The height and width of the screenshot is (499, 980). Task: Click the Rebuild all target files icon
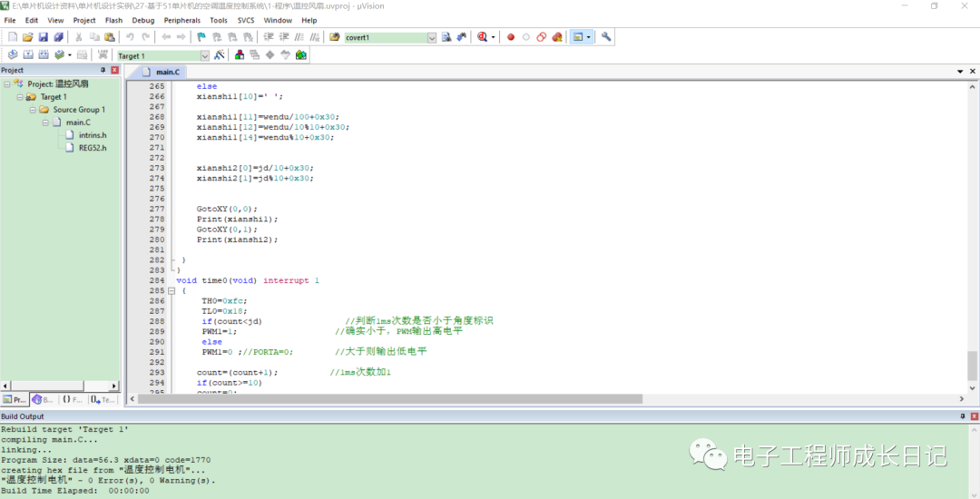[x=43, y=55]
